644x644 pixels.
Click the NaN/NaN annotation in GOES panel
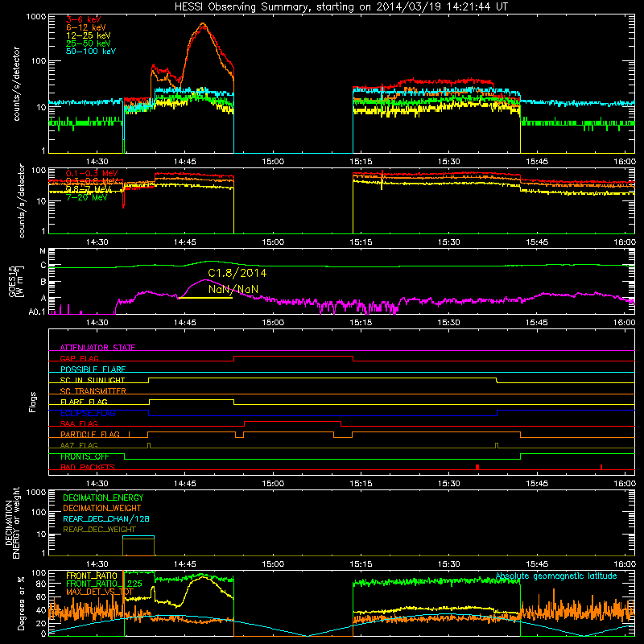click(233, 289)
